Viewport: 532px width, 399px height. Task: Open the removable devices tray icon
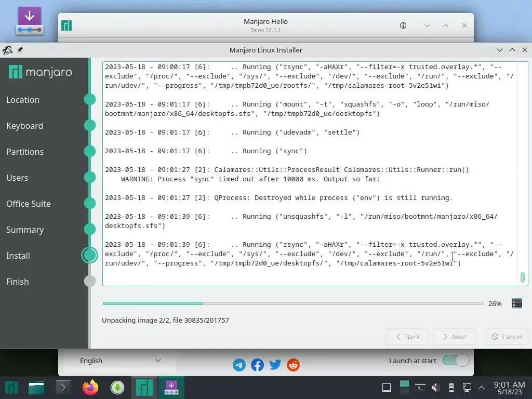pyautogui.click(x=451, y=388)
